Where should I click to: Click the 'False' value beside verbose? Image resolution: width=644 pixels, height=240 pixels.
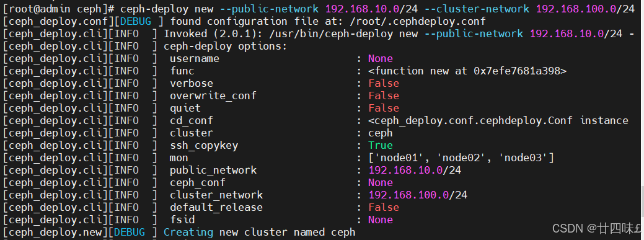coord(384,84)
